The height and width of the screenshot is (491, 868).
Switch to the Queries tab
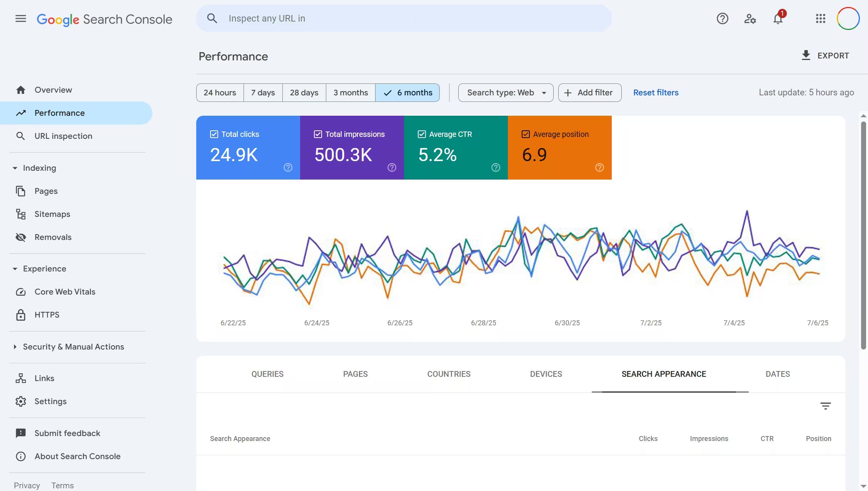coord(267,374)
